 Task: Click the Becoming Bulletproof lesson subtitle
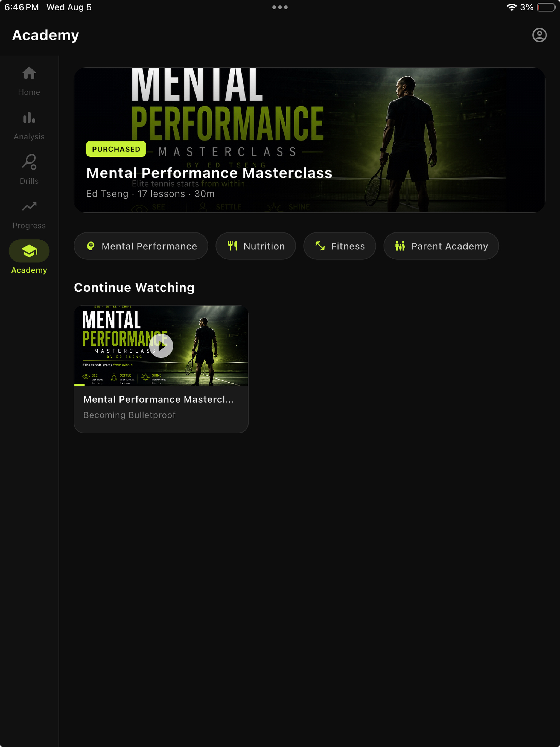pyautogui.click(x=129, y=415)
